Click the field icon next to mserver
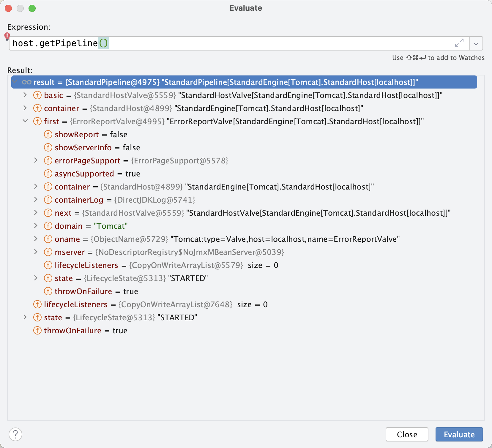The height and width of the screenshot is (448, 492). [x=48, y=252]
